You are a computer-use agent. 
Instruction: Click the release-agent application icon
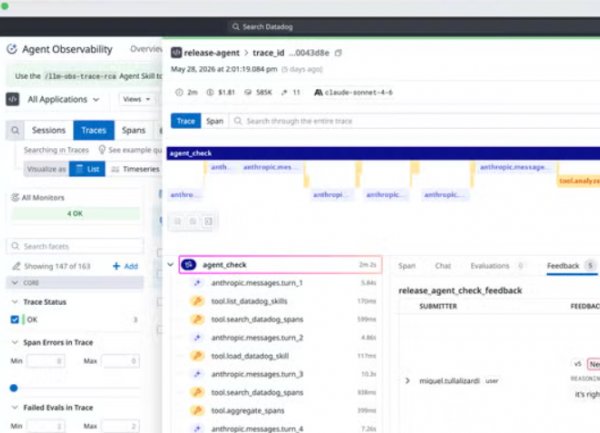pos(176,53)
